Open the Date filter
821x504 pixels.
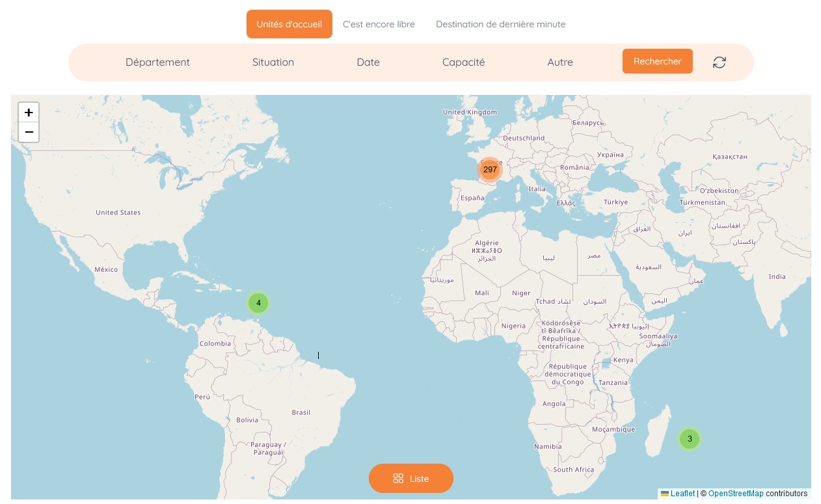(368, 62)
